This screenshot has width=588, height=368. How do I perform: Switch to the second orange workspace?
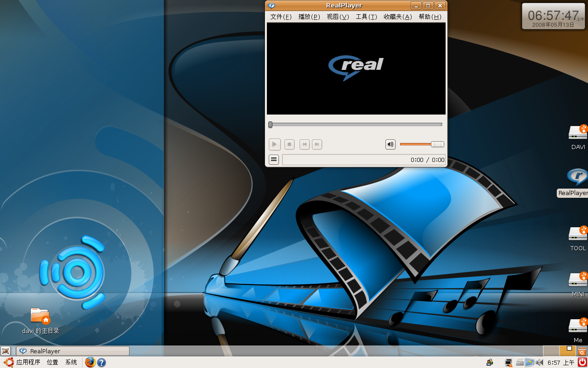[567, 351]
